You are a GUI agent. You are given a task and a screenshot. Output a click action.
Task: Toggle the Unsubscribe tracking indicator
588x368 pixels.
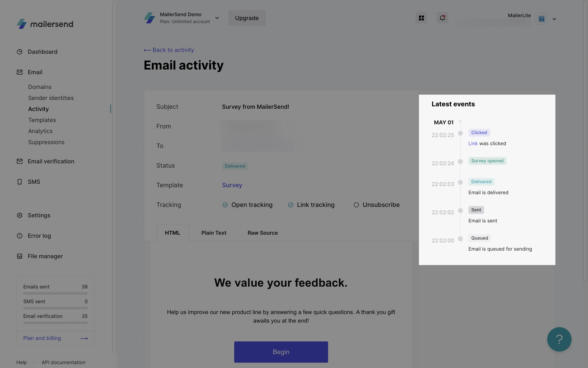(356, 205)
